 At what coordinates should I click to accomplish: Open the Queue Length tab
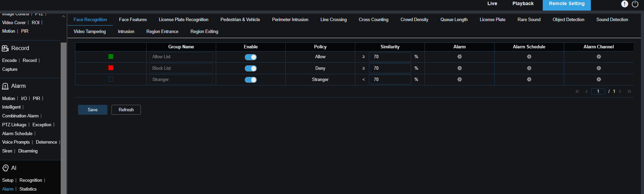pyautogui.click(x=454, y=20)
